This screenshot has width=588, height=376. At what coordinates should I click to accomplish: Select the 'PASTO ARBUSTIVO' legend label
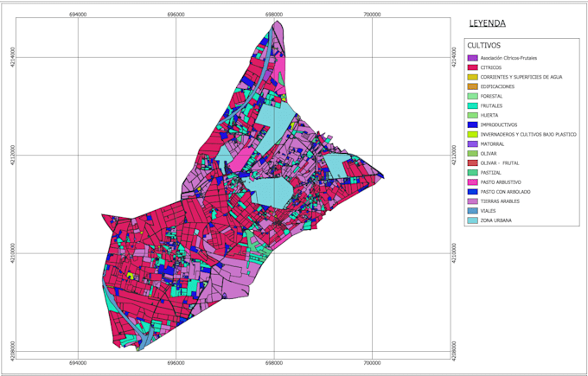pyautogui.click(x=501, y=182)
